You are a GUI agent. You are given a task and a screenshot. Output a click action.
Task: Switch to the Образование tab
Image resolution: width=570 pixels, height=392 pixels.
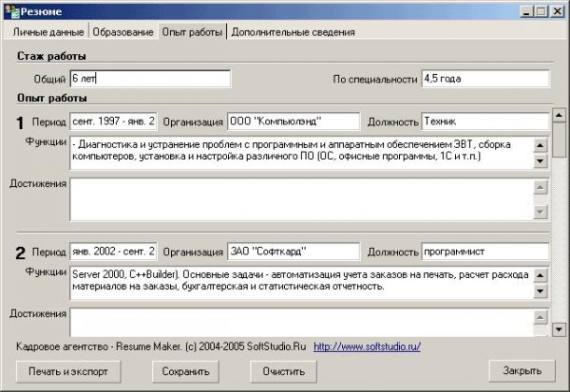122,32
